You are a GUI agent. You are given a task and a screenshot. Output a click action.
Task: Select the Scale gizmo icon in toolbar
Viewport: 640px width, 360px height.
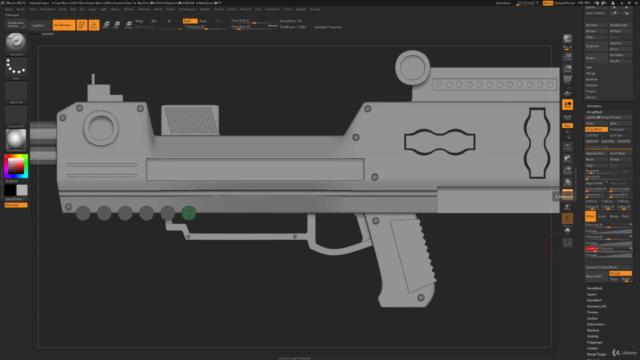pyautogui.click(x=117, y=25)
